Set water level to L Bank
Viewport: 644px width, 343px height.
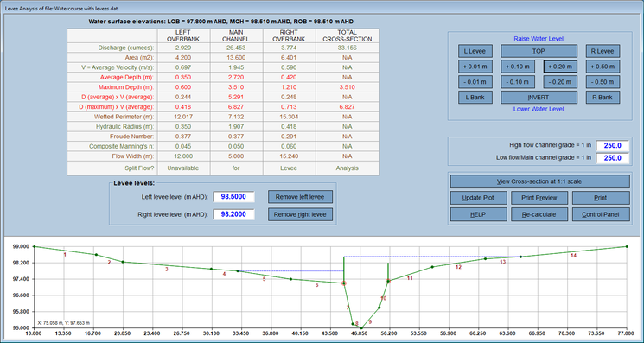point(475,98)
